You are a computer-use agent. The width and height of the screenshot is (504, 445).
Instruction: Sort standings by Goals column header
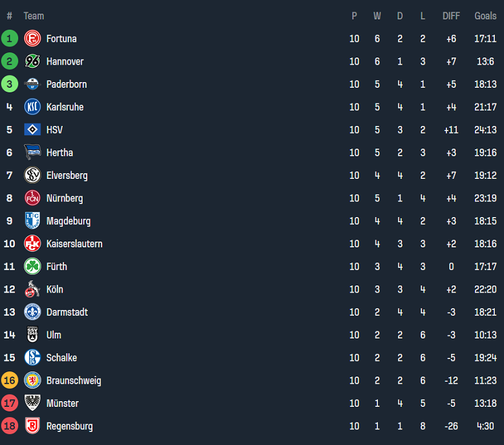pyautogui.click(x=485, y=16)
